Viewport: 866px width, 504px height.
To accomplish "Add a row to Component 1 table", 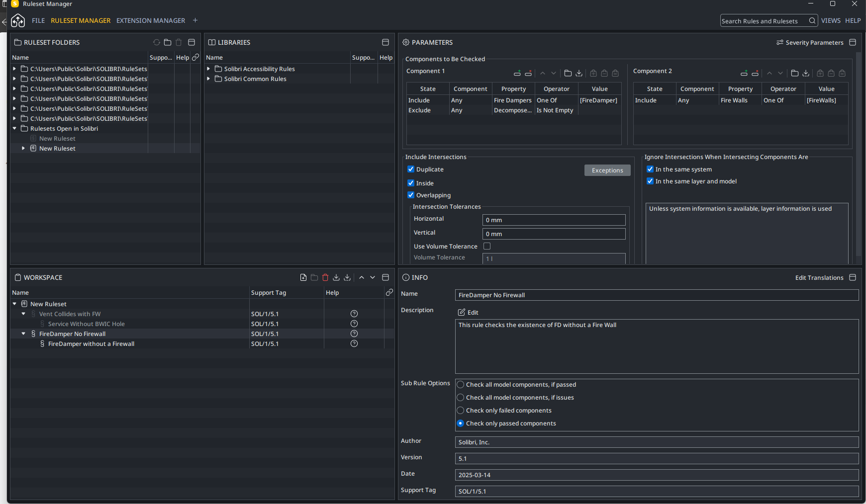I will coord(517,73).
